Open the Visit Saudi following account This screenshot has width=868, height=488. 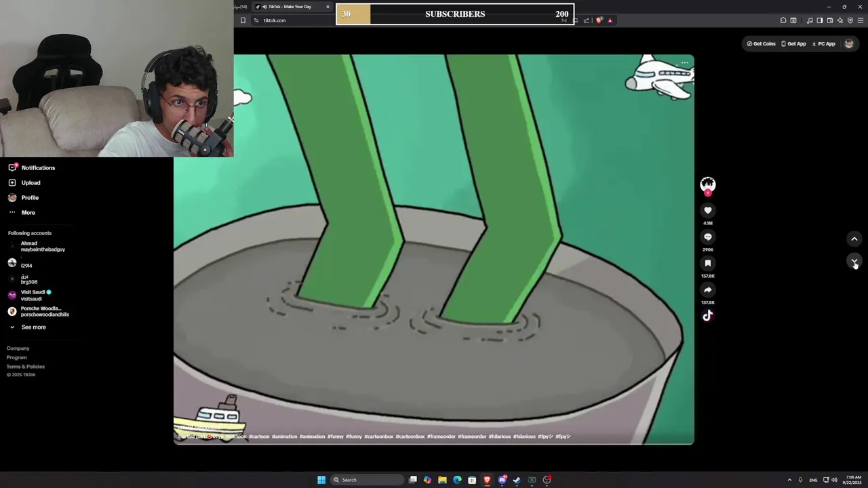[30, 296]
